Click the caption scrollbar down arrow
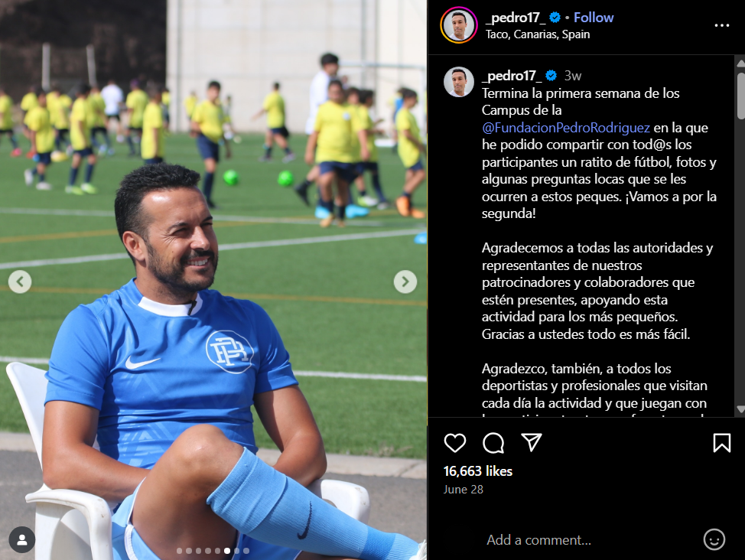 tap(740, 409)
